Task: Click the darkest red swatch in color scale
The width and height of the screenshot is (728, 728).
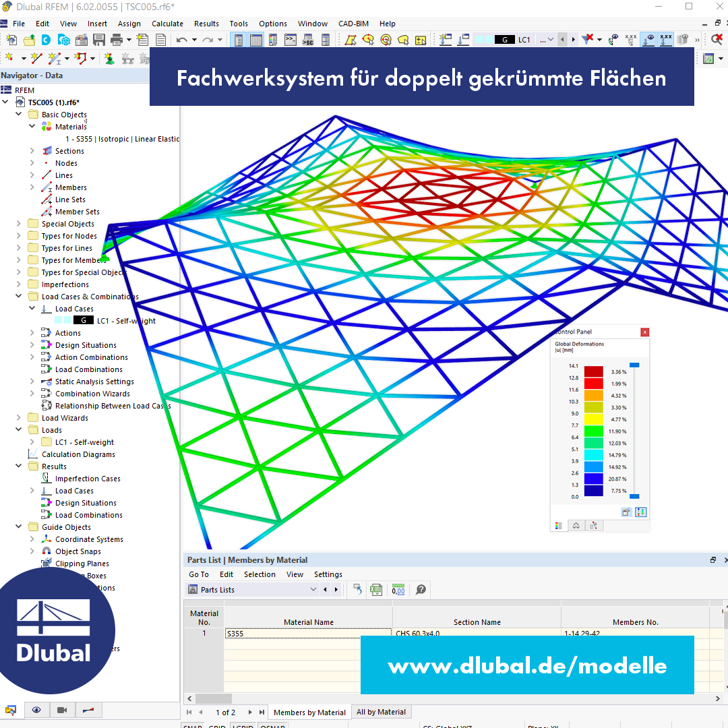Action: pyautogui.click(x=593, y=371)
